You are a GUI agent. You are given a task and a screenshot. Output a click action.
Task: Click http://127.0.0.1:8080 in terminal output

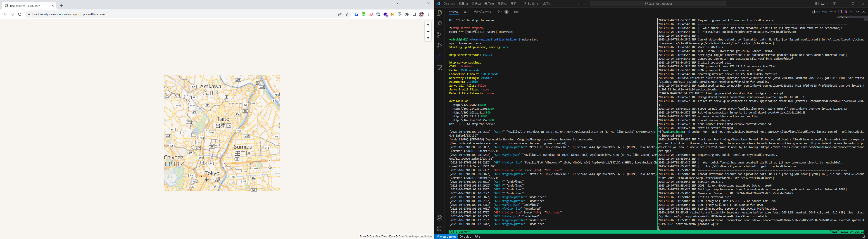(x=469, y=105)
